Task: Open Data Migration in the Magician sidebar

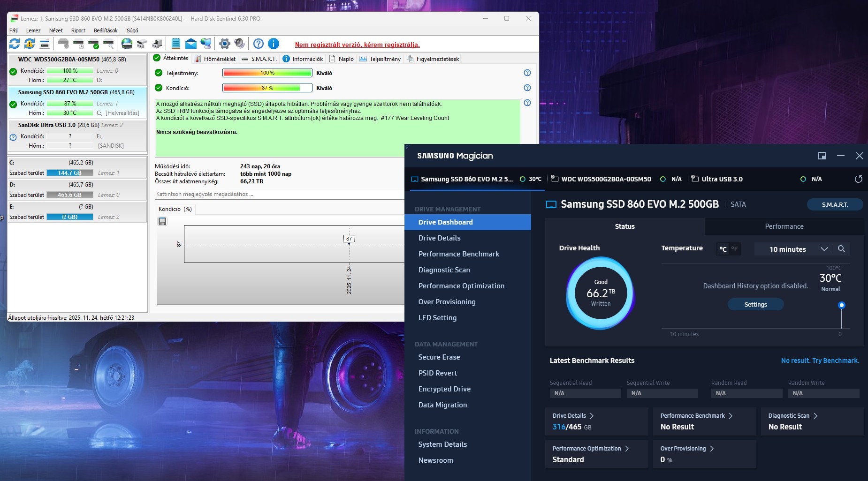Action: 442,405
